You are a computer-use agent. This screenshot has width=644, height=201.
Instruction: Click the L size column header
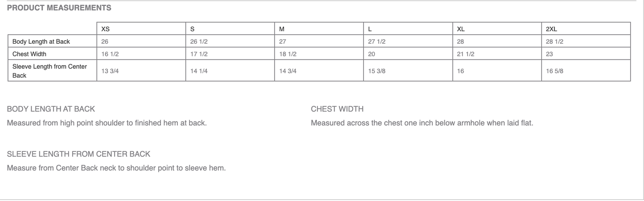tap(370, 29)
